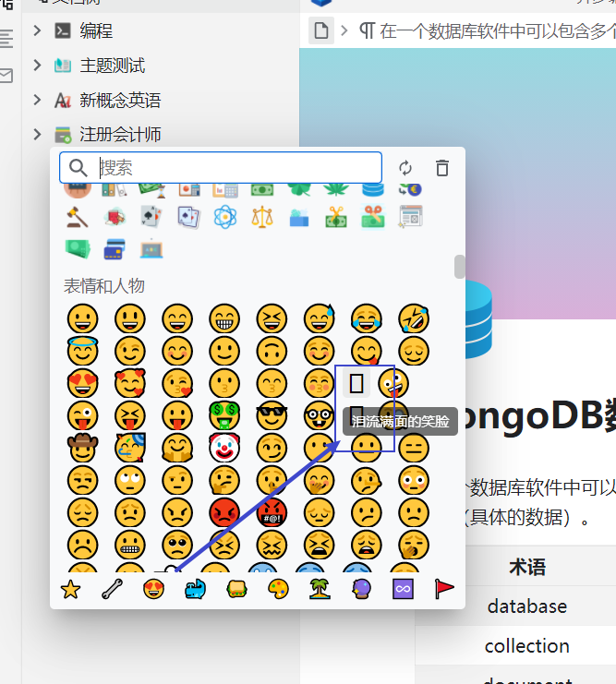Jump to the whale animals category tab
Viewport: 616px width, 684px height.
point(195,589)
